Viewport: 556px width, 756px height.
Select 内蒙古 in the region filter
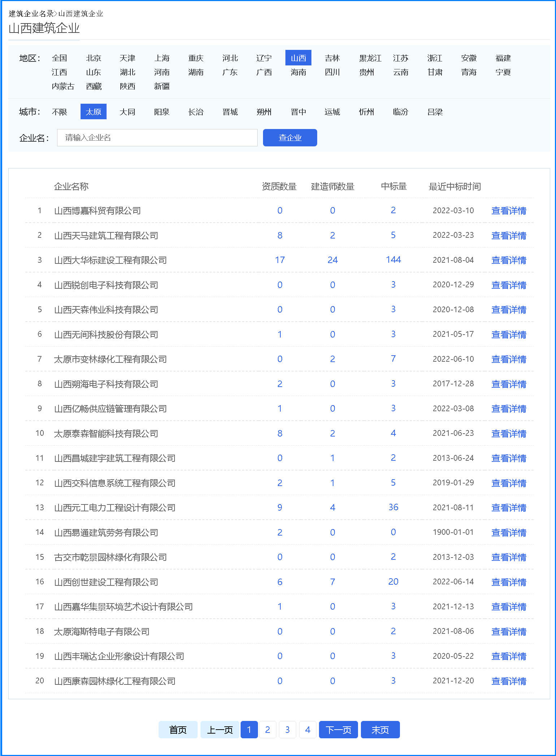[63, 86]
